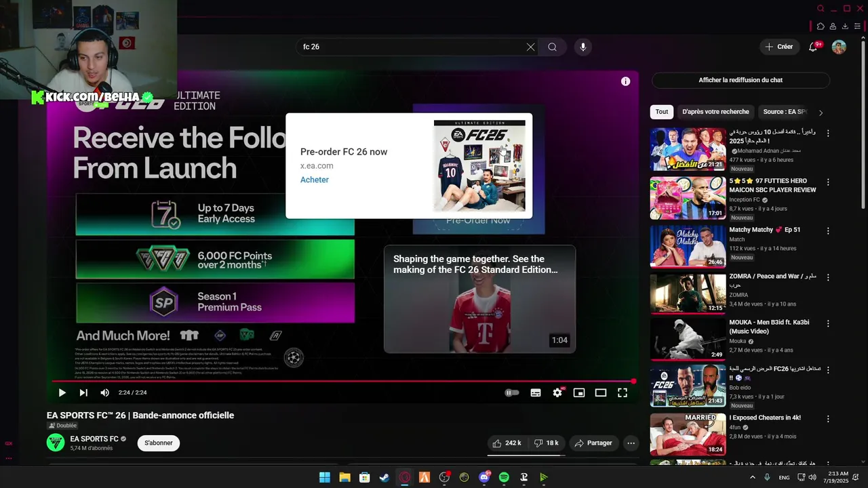
Task: Open options for Bob eido FC26 video
Action: [828, 371]
